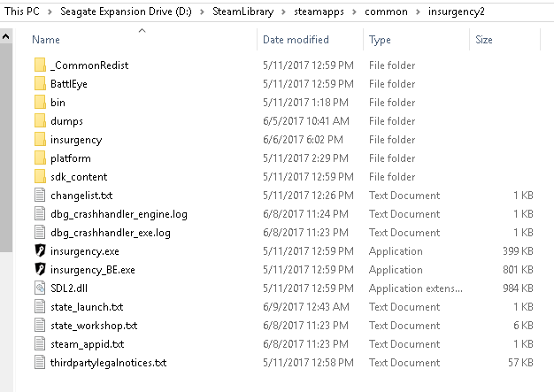This screenshot has width=554, height=392.
Task: Sort files by Type column header
Action: [380, 40]
